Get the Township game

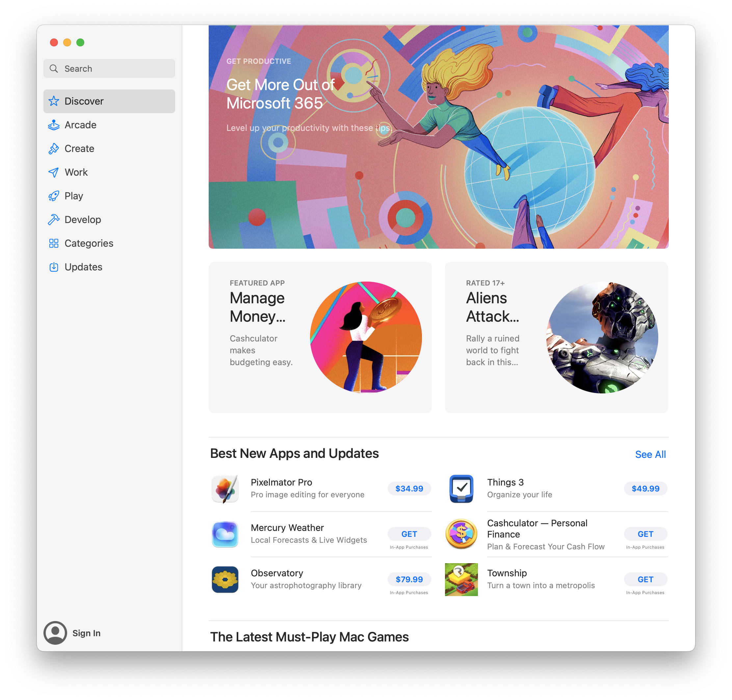pyautogui.click(x=645, y=580)
